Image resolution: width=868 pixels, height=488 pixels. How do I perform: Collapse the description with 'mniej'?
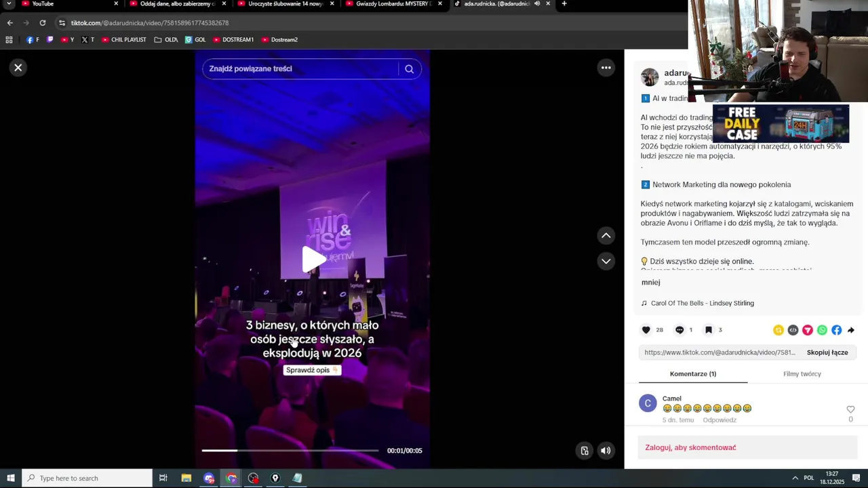click(x=650, y=283)
